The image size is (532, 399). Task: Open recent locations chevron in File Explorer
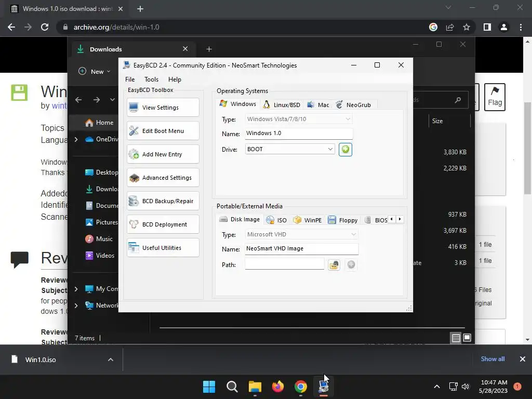[x=112, y=100]
